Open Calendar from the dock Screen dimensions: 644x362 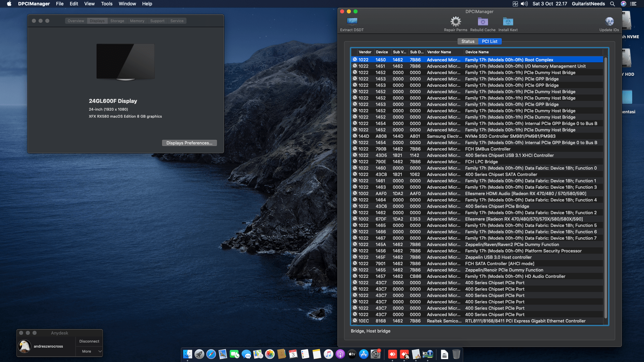(293, 354)
